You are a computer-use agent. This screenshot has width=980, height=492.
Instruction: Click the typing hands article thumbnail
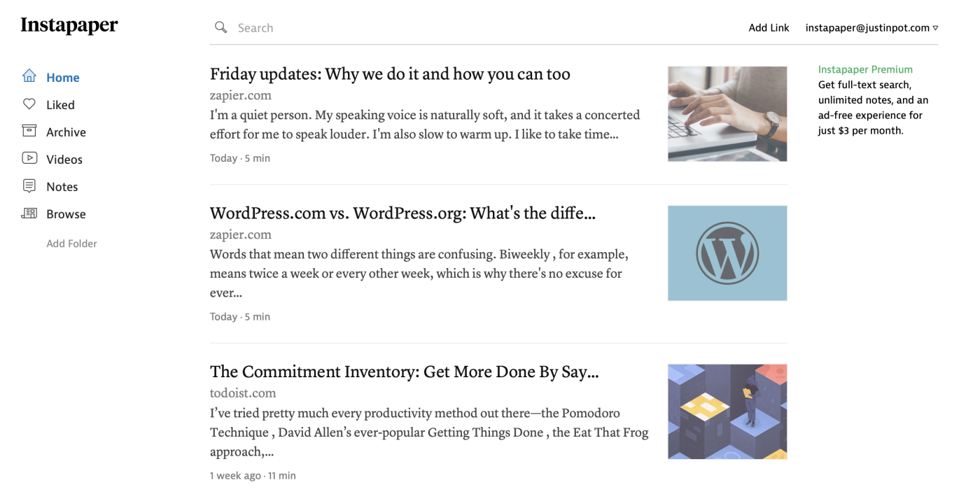727,113
